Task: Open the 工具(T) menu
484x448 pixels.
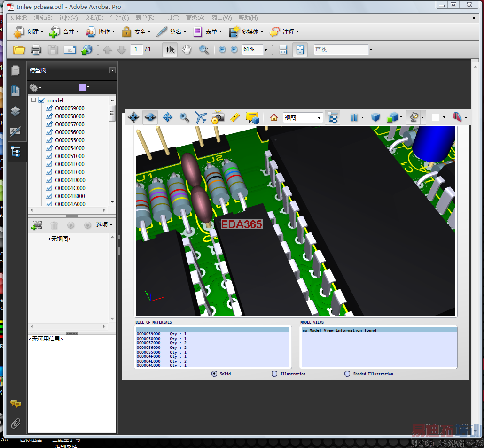Action: click(170, 18)
